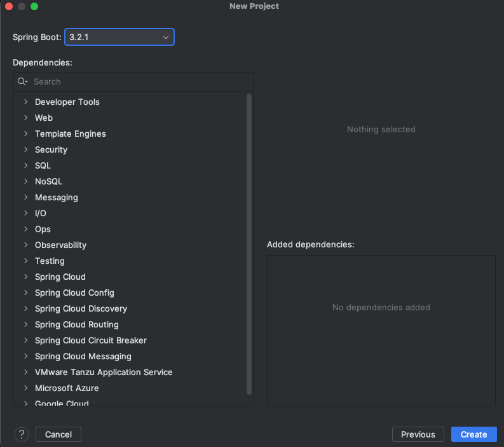
Task: Click the search magnifier icon
Action: [x=22, y=81]
